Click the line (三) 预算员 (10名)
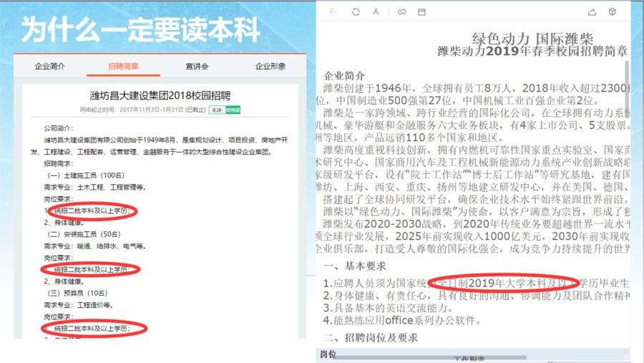This screenshot has width=644, height=363. pos(77,293)
